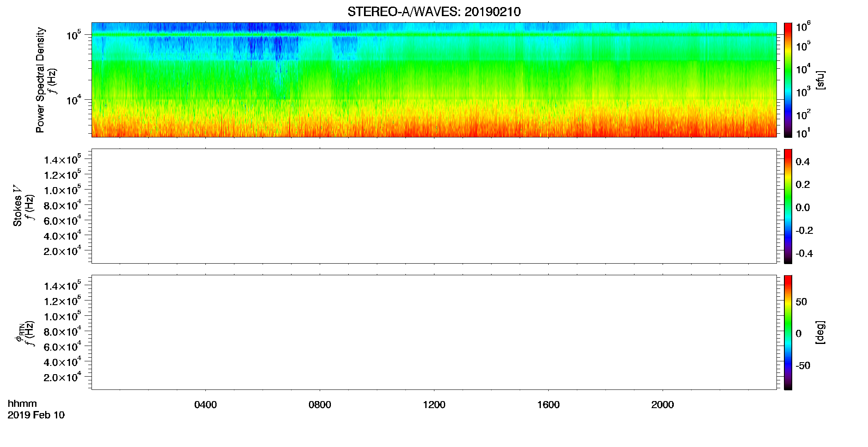
Task: Select the 1.0×10^5 tick in phi RTN panel
Action: 63,317
